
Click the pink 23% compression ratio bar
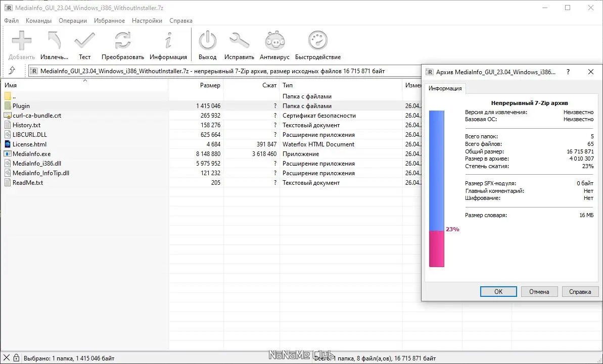coord(437,248)
